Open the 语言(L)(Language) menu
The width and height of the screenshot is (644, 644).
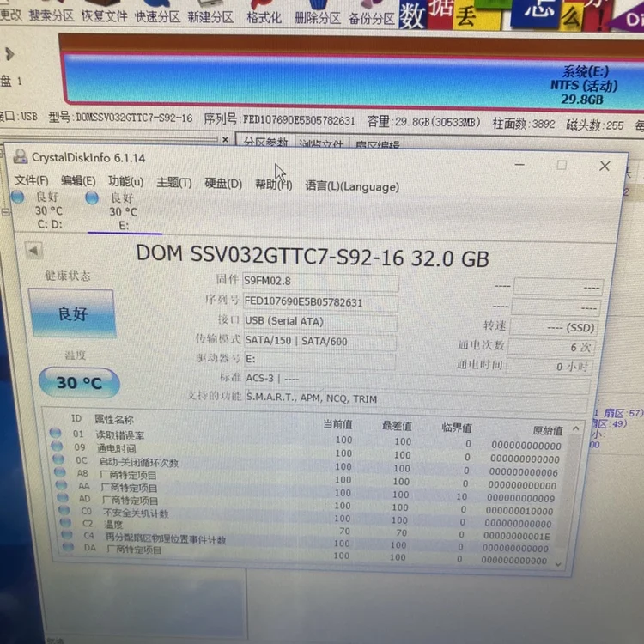[352, 186]
